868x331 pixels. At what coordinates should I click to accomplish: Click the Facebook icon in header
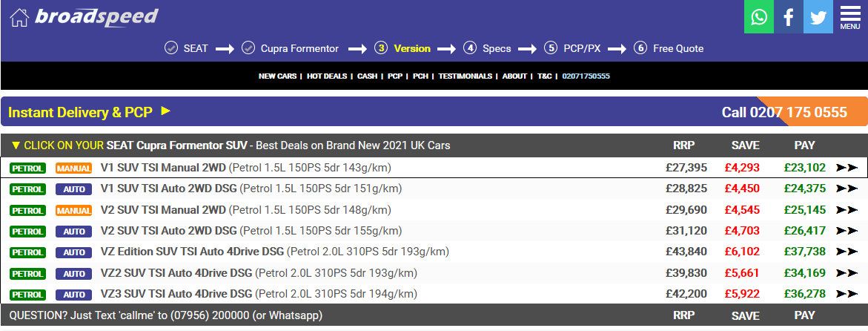tap(789, 17)
